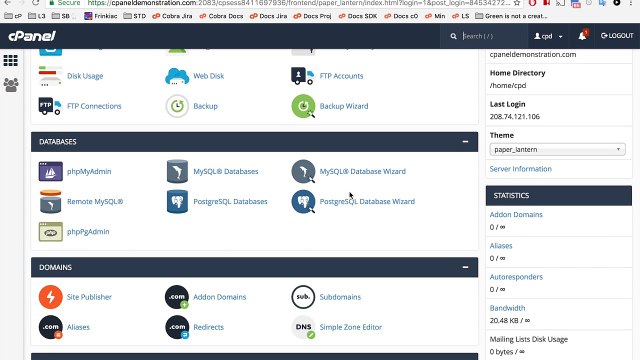Click the browser address bar URL
Viewport: 640px width, 360px height.
(298, 3)
